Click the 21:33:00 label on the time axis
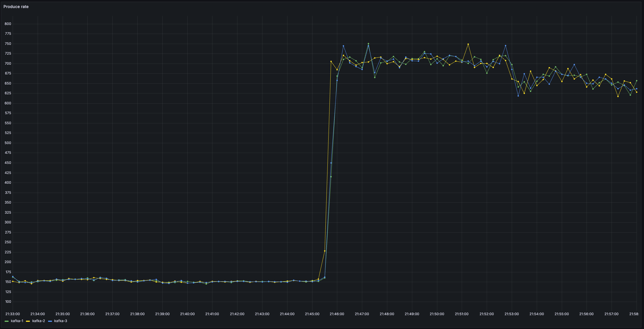 pyautogui.click(x=13, y=314)
